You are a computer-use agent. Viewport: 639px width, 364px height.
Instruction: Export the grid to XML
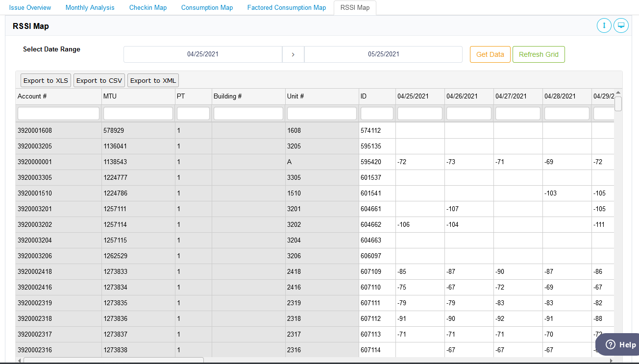153,80
